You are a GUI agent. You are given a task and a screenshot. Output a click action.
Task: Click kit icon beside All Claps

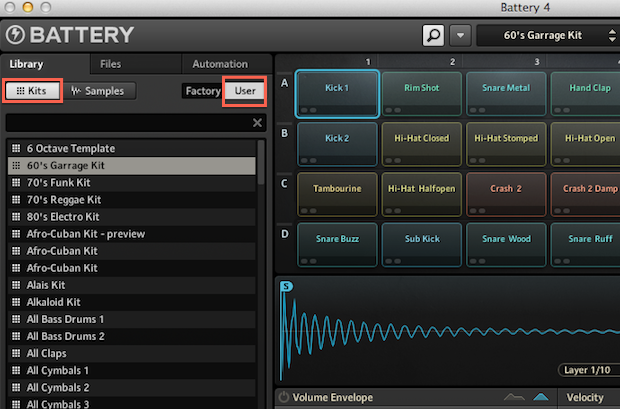pos(16,353)
